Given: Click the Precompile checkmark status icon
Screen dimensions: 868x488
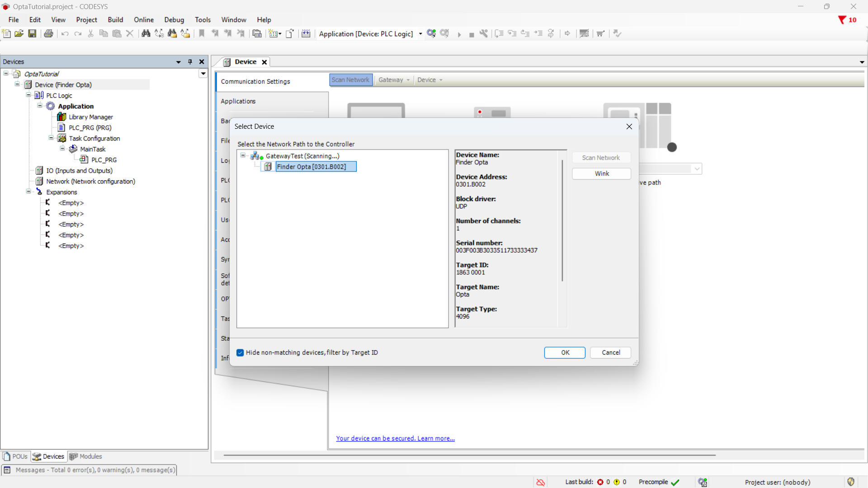Looking at the screenshot, I should tap(675, 482).
